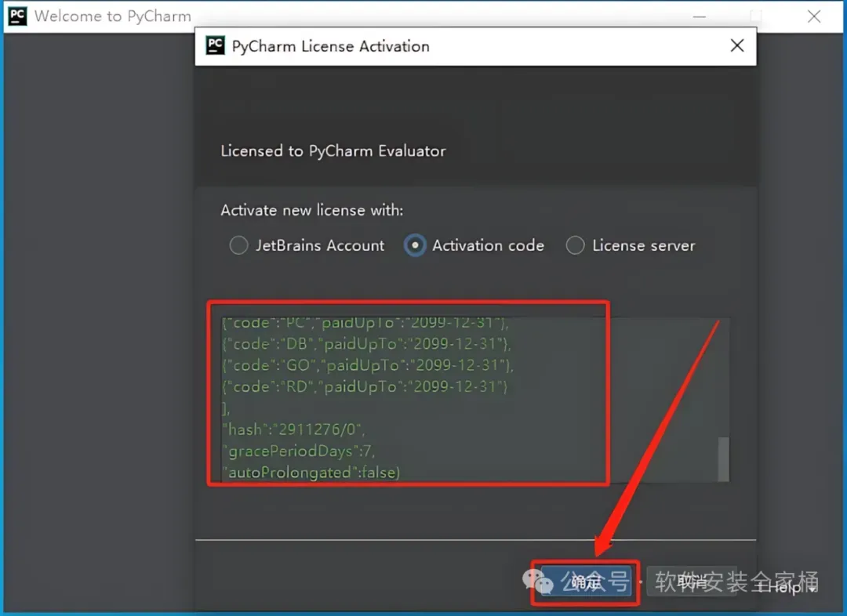Click the line with code "DB" paidUpTo
Viewport: 847px width, 616px height.
pyautogui.click(x=366, y=344)
